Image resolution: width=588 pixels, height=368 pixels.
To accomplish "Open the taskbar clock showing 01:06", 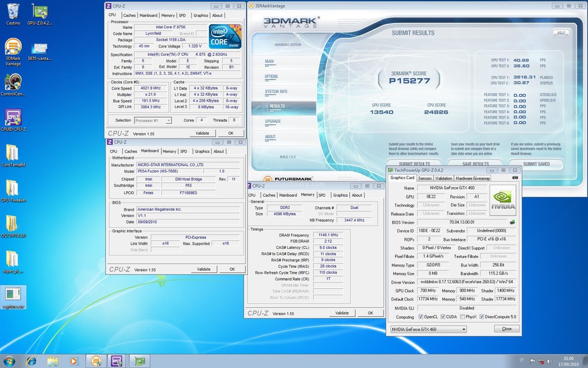I will (569, 362).
